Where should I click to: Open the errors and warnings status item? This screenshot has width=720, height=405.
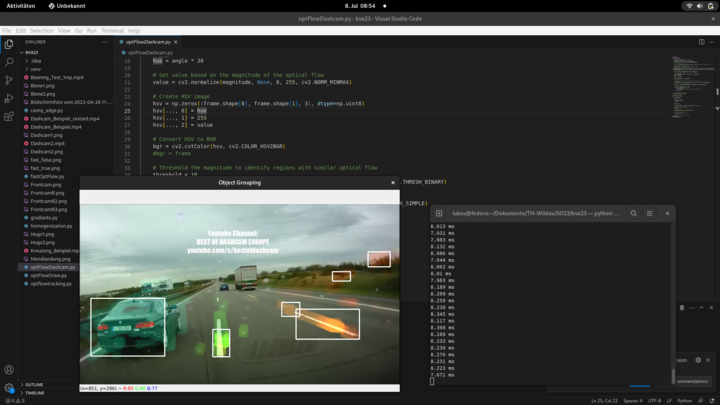(x=15, y=401)
